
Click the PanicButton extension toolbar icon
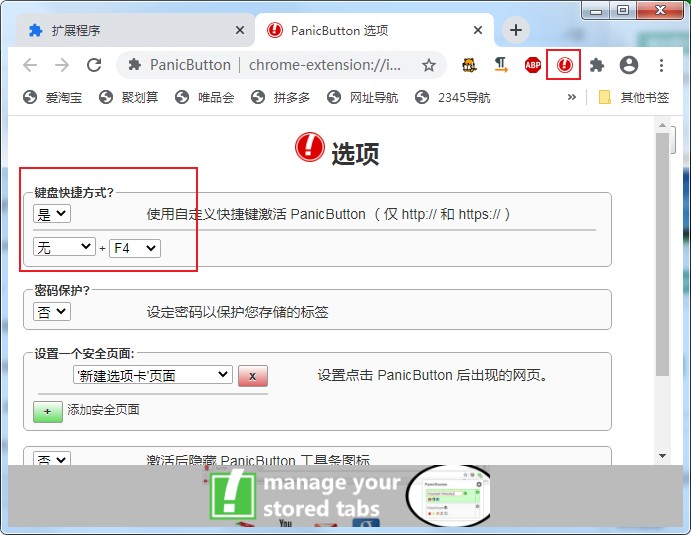564,65
